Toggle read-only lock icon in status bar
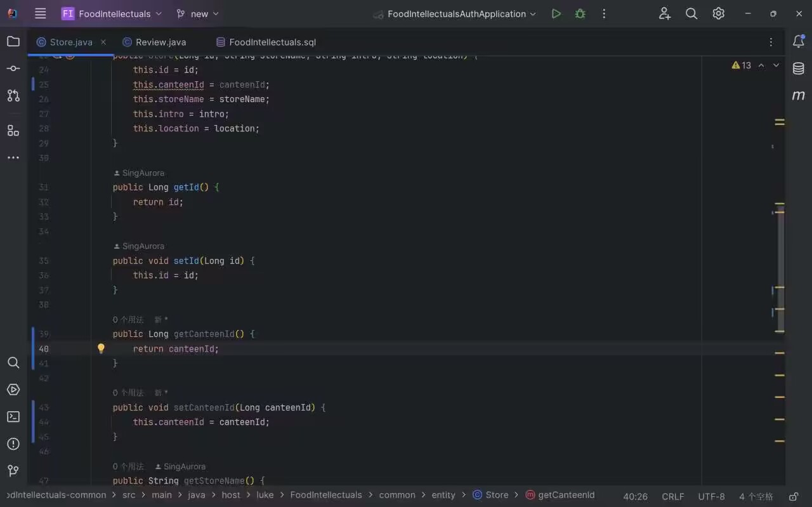 tap(794, 496)
